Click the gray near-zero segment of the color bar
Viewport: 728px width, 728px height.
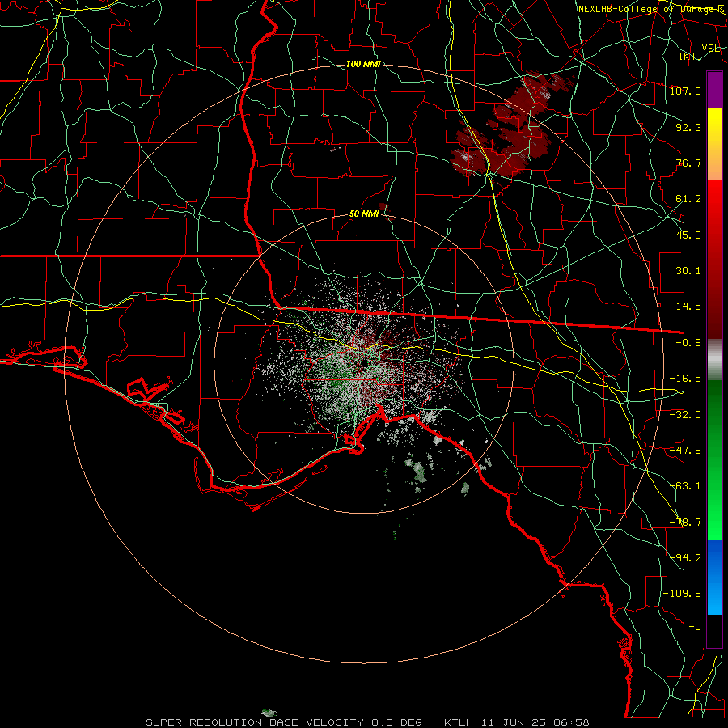pyautogui.click(x=714, y=360)
